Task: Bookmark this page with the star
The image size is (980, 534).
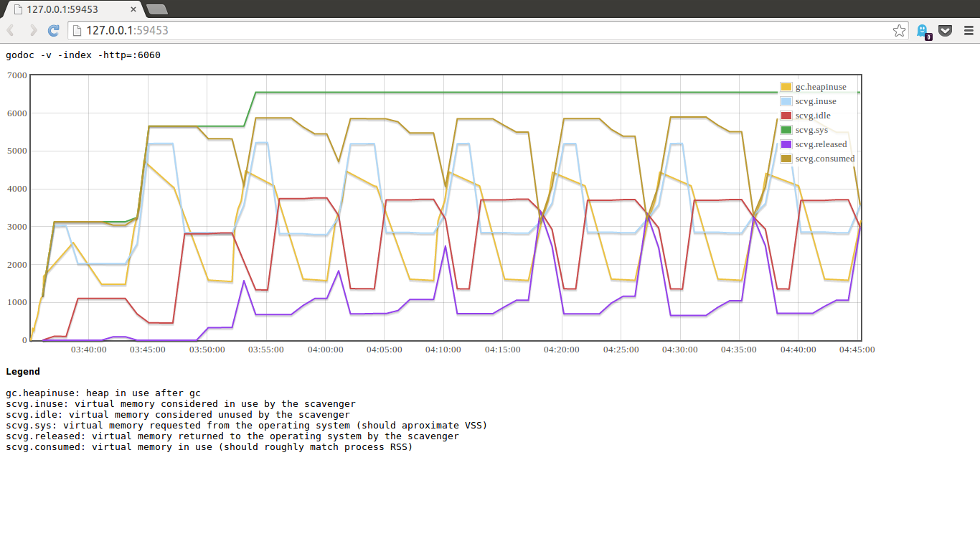Action: click(x=899, y=30)
